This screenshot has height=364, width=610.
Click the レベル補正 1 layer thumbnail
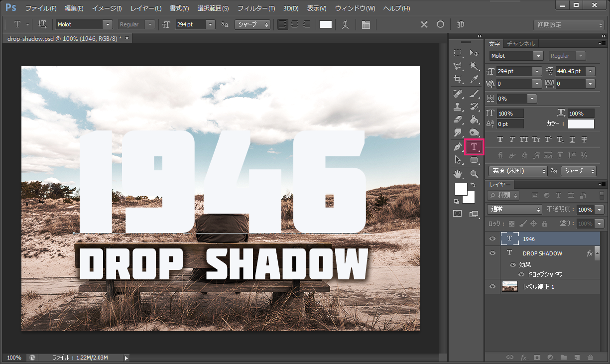[509, 286]
